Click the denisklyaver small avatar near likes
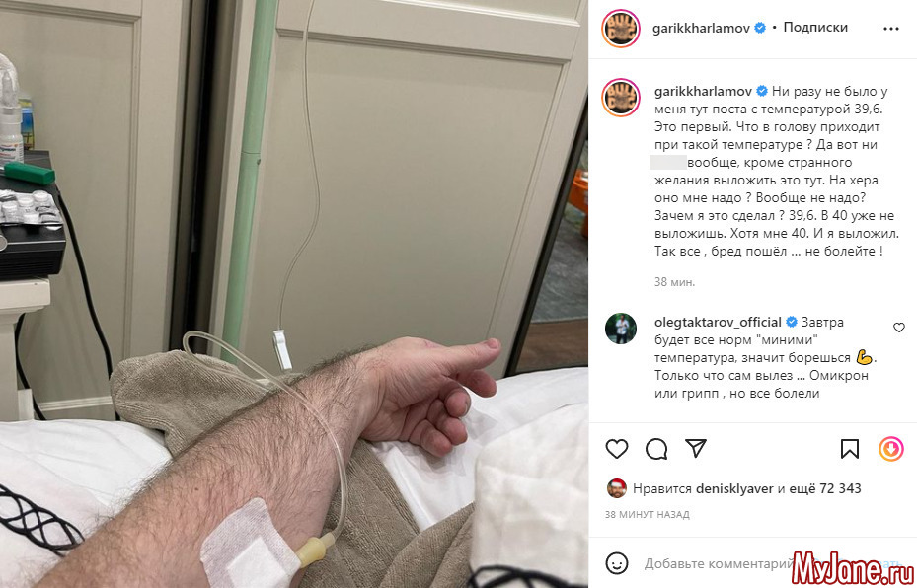This screenshot has height=588, width=917. 616,488
